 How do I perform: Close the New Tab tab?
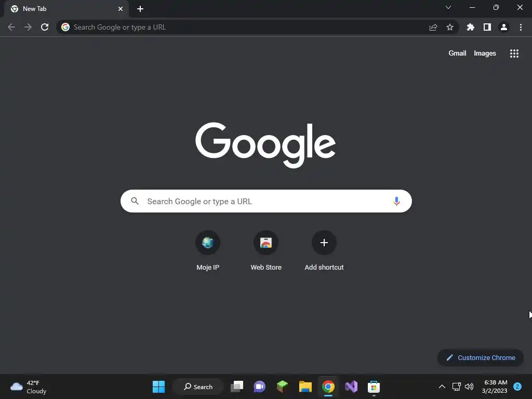[121, 9]
